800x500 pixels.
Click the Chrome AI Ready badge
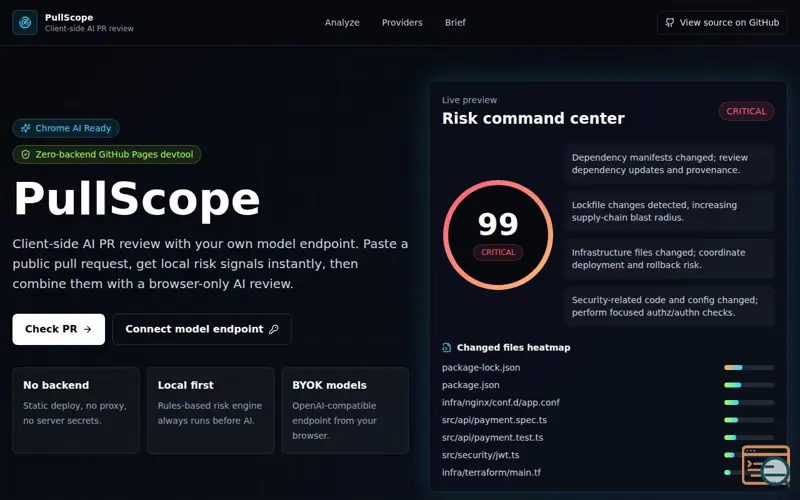pos(66,128)
